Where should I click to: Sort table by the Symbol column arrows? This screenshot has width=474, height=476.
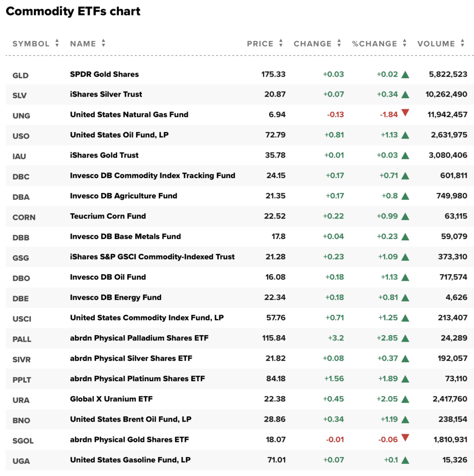(57, 43)
